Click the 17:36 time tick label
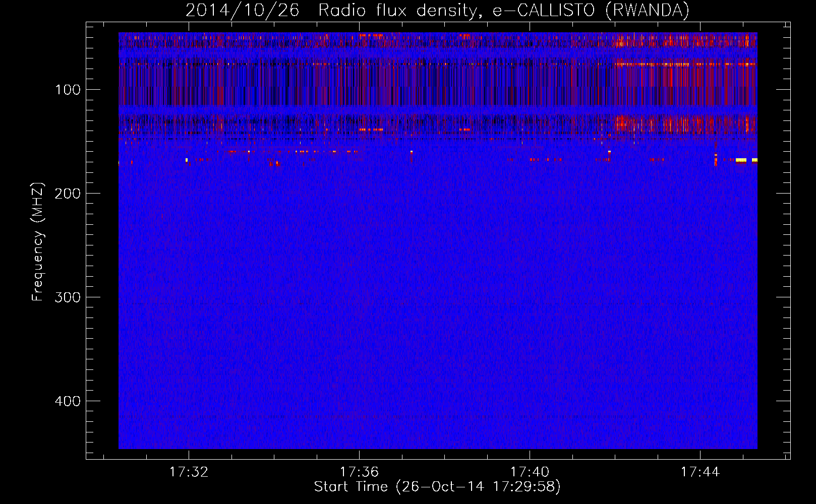The image size is (816, 504). point(359,472)
